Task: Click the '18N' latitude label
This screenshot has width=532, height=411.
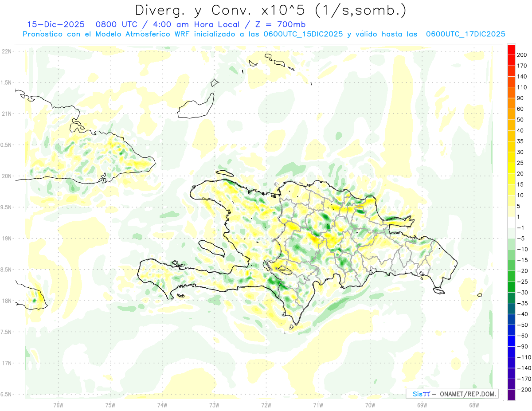Action: click(6, 301)
